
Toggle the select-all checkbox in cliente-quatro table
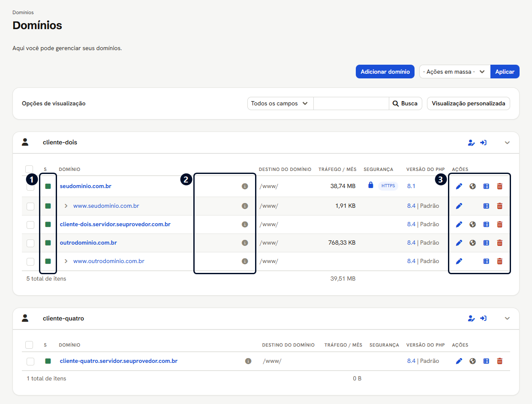pos(29,345)
